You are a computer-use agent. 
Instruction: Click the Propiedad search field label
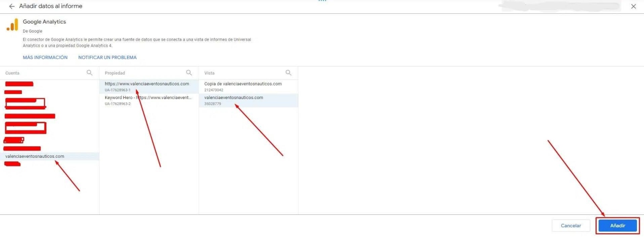[x=115, y=73]
